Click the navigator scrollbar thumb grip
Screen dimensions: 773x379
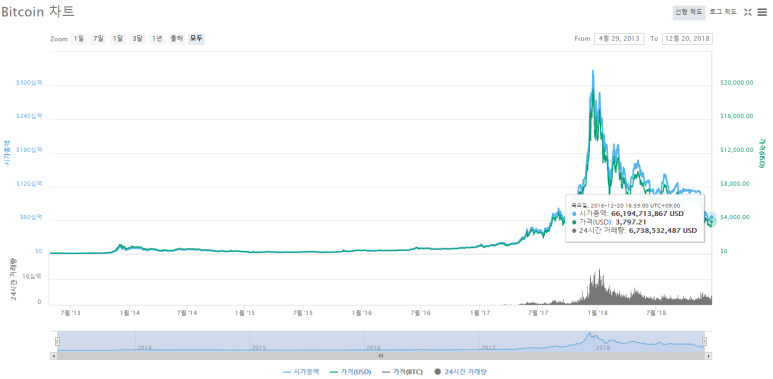[381, 355]
